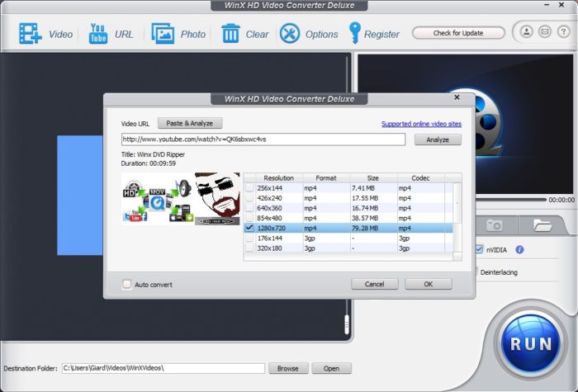
Task: Open the YouTube URL tool
Action: (x=97, y=34)
